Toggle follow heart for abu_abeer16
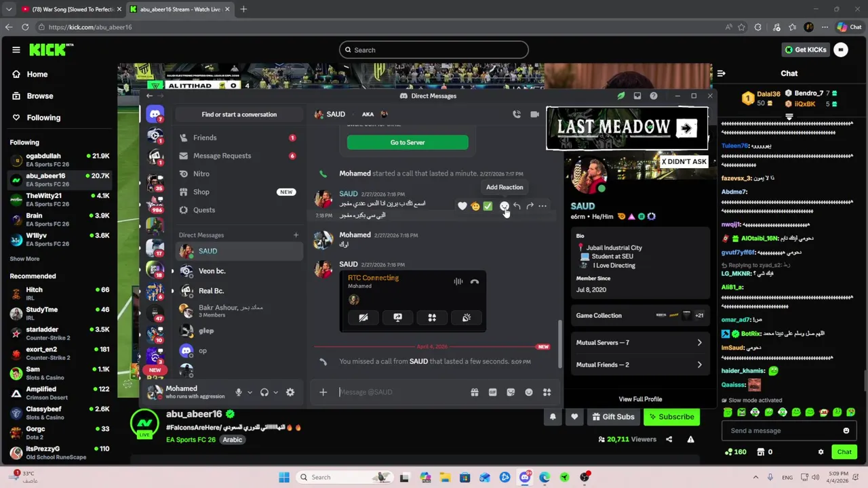 click(574, 417)
